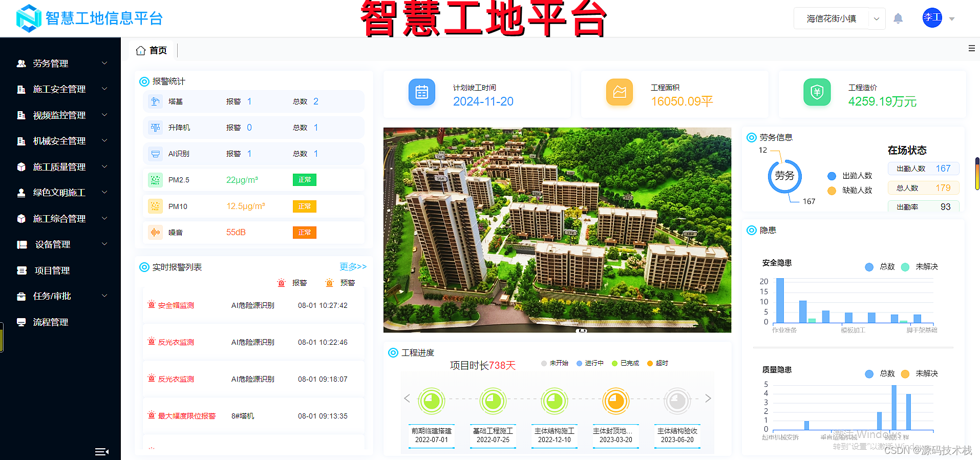
Task: Click the 项目管理 icon
Action: click(x=22, y=270)
